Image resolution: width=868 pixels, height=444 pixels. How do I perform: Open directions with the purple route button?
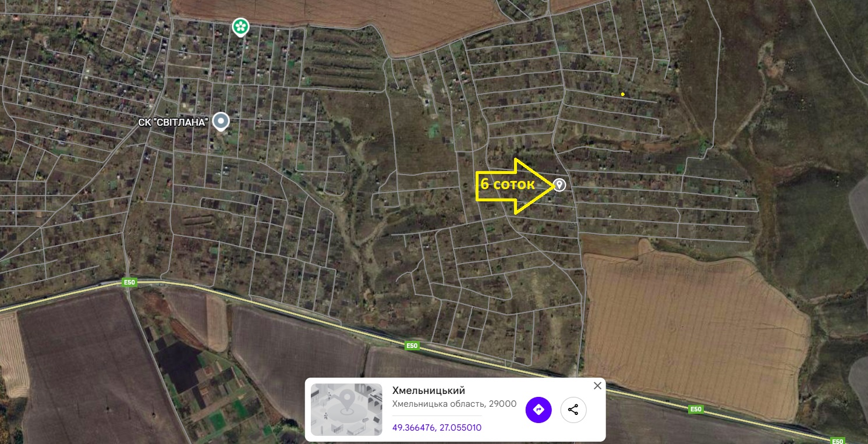[538, 410]
